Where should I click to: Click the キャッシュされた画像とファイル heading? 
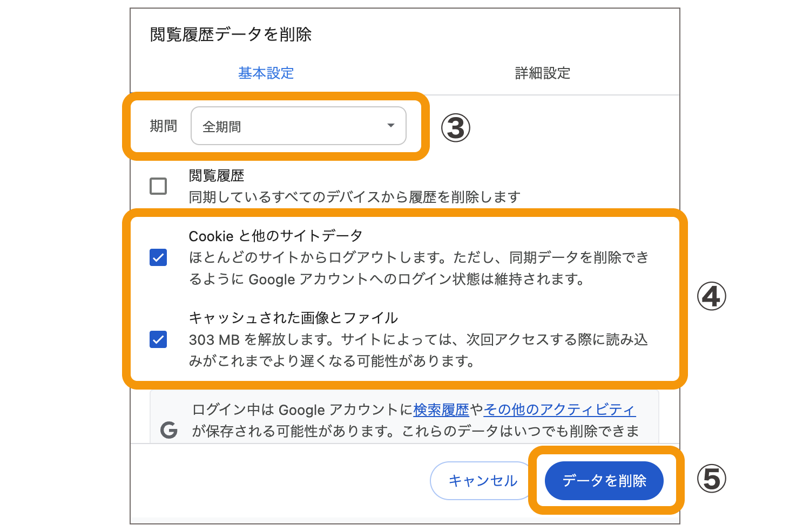(x=293, y=318)
